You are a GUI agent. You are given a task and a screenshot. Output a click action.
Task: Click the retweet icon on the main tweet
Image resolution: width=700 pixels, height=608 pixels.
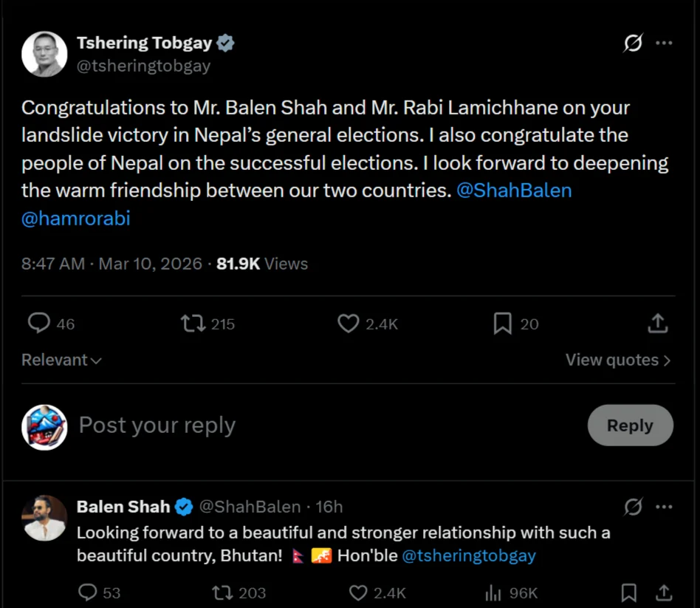click(194, 324)
